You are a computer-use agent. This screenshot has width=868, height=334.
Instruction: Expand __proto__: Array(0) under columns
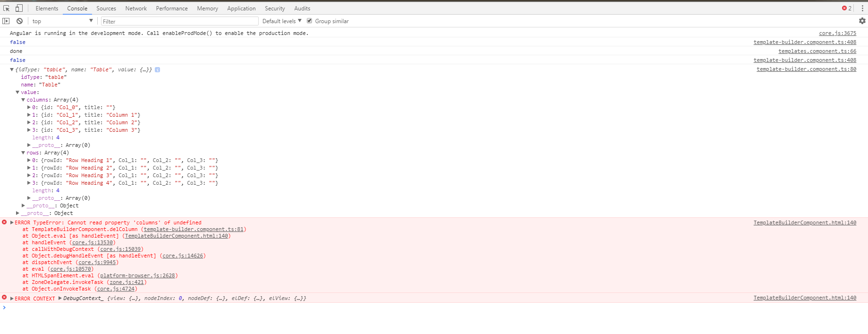pyautogui.click(x=29, y=145)
